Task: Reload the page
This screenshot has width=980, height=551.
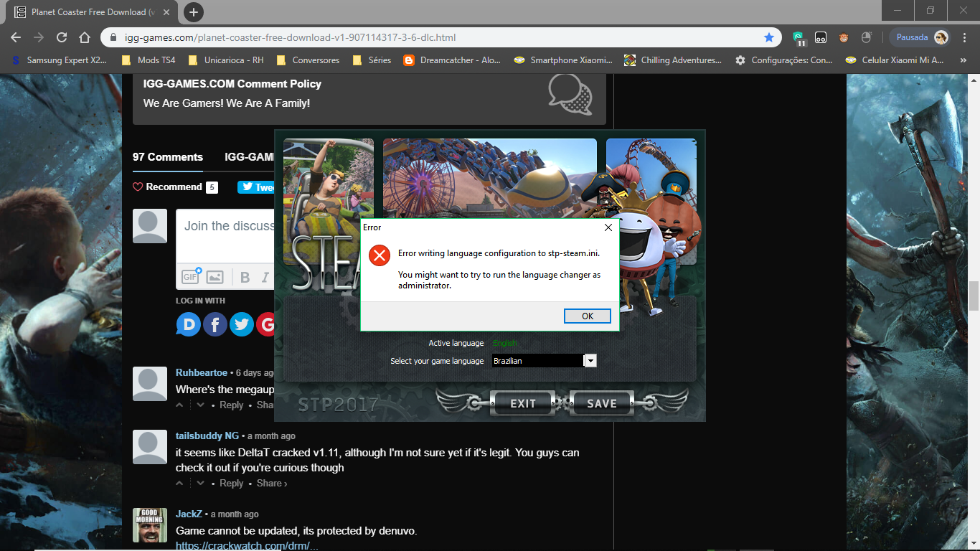Action: tap(62, 37)
